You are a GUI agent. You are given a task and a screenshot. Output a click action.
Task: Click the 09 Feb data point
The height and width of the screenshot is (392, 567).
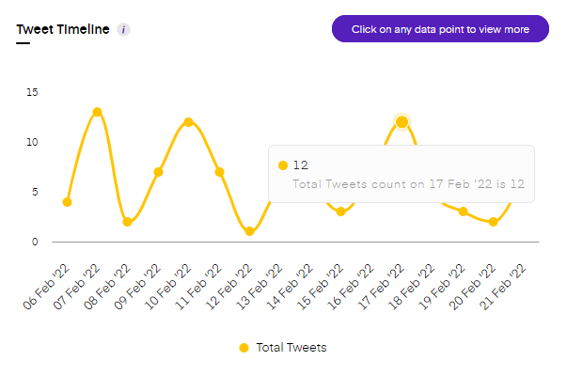[x=158, y=172]
